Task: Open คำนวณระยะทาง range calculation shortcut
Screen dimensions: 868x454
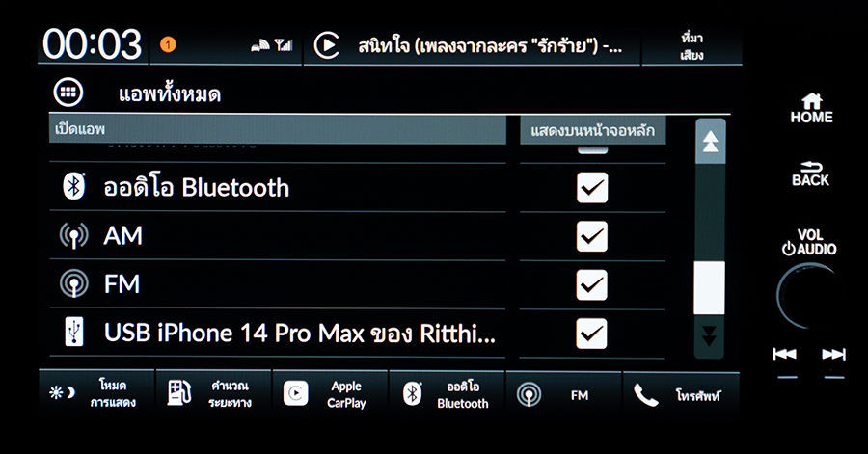Action: [213, 394]
